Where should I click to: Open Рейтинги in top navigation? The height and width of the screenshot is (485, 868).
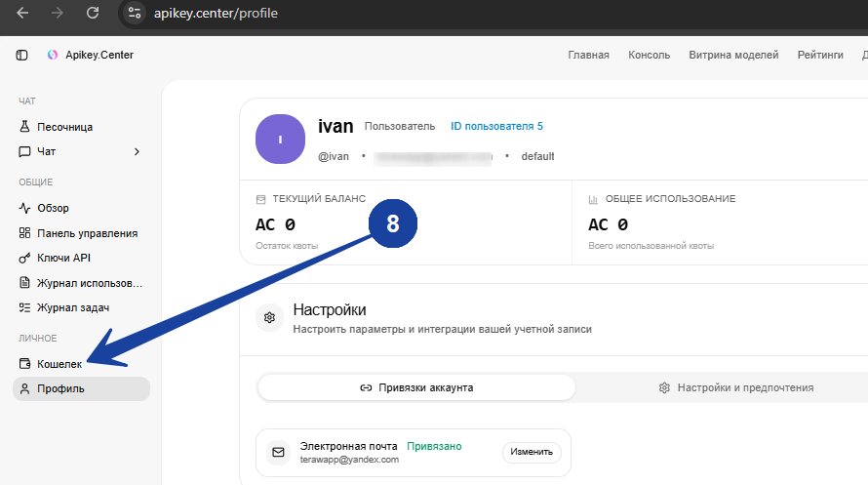click(x=820, y=55)
